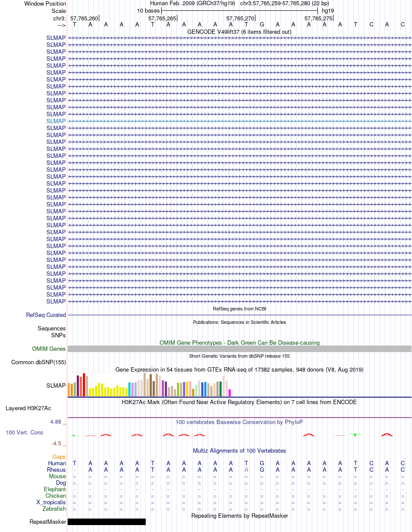Open the H3K27Ac Mark track title
The image size is (412, 532).
[x=239, y=402]
